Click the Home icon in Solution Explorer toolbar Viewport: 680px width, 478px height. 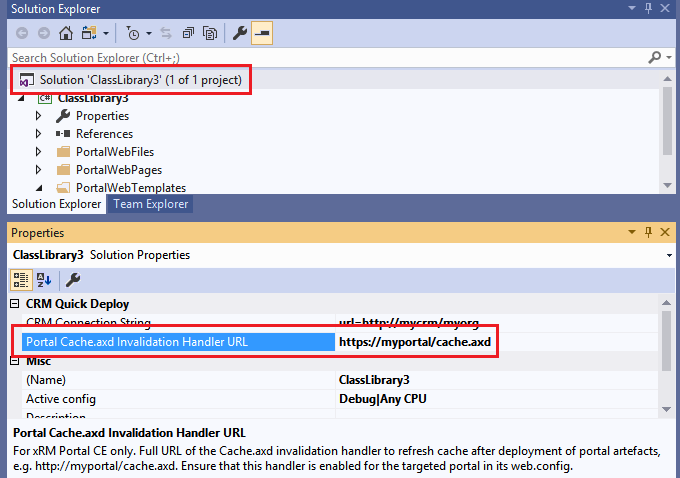click(66, 33)
